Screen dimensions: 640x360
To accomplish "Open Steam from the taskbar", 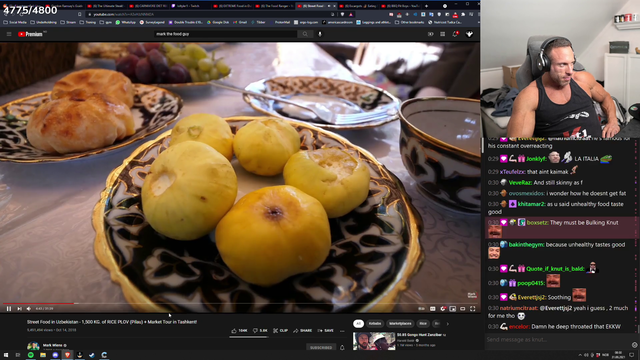I will (92, 355).
